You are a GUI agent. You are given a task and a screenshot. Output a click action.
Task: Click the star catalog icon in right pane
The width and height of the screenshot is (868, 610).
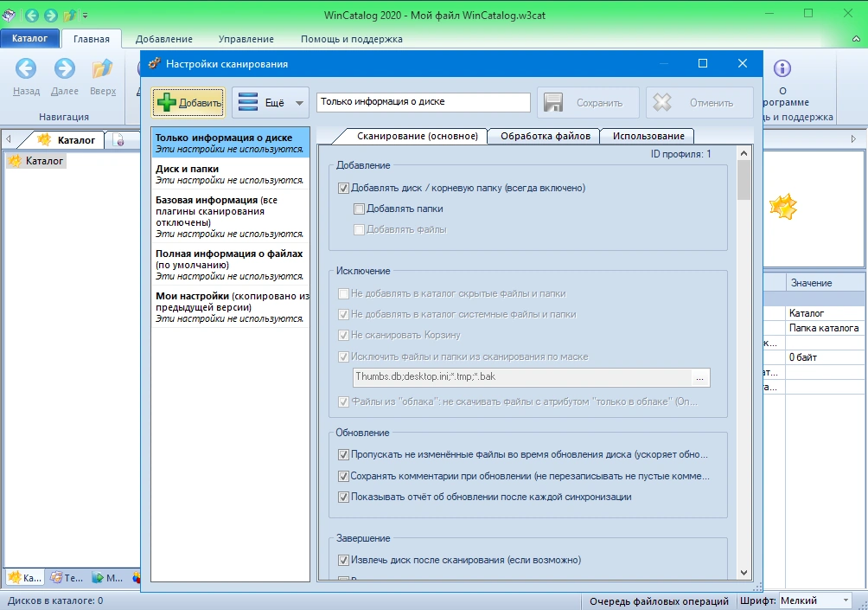coord(782,207)
